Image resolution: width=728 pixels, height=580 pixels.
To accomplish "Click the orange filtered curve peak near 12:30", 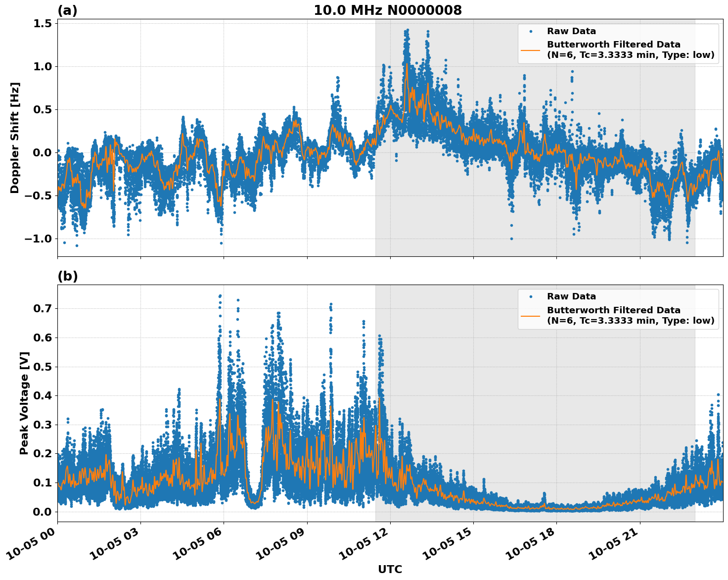I will point(407,64).
